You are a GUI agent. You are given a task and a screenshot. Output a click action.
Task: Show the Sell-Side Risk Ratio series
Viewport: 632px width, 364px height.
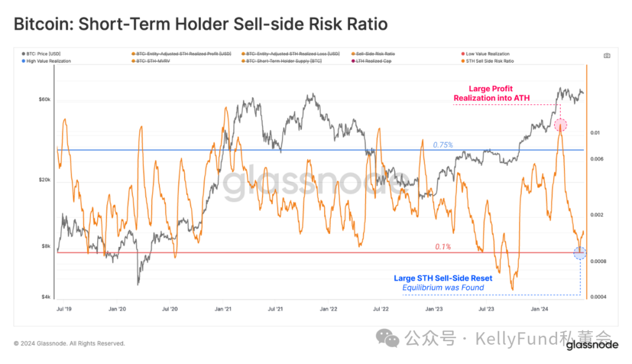click(x=373, y=54)
